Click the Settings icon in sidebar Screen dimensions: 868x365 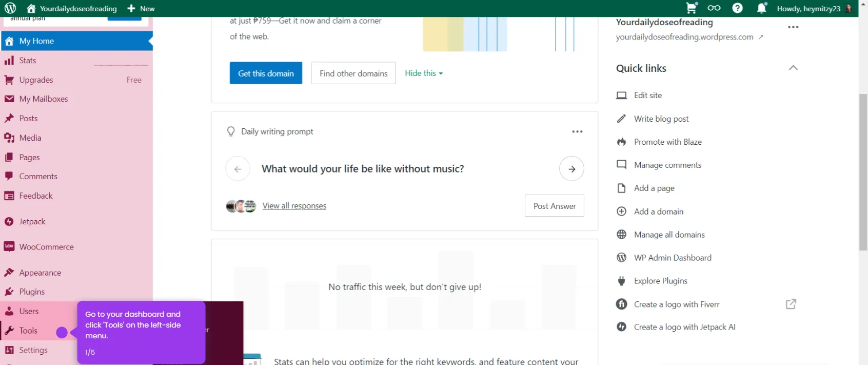click(x=9, y=350)
